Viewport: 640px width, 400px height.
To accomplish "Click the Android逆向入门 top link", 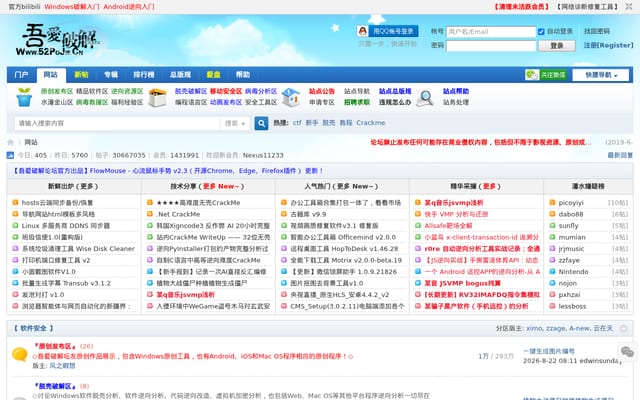I will (129, 7).
